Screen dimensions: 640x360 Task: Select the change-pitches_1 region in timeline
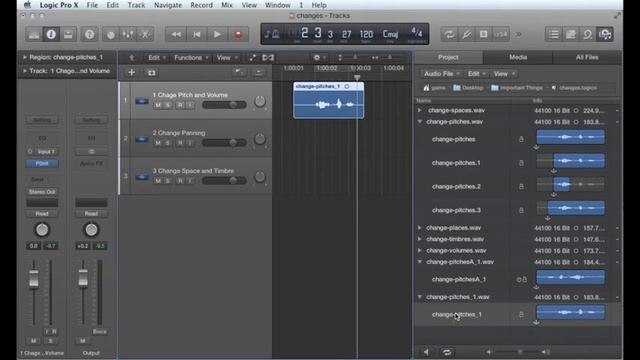point(329,100)
